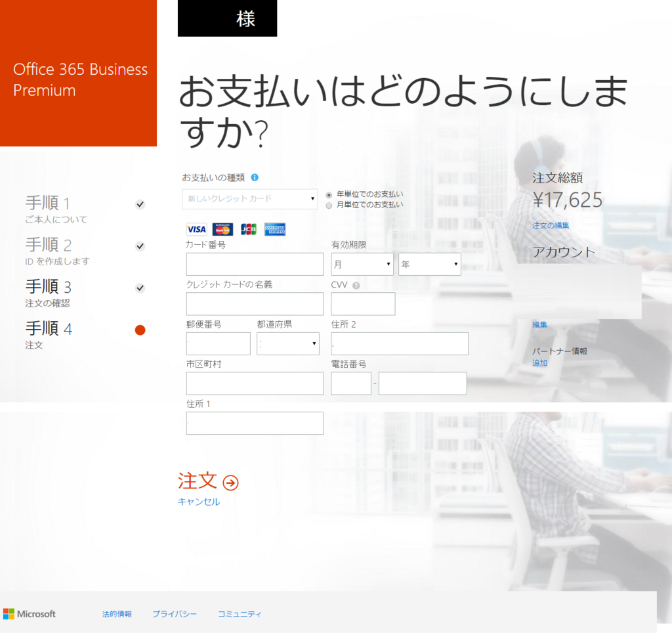
Task: Open the 都道府県 dropdown
Action: click(288, 343)
